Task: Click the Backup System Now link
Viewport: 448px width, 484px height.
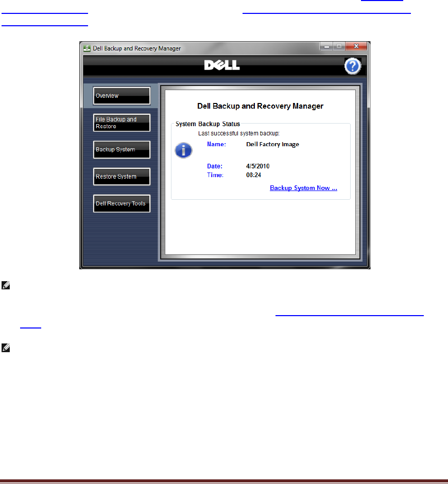Action: tap(303, 188)
